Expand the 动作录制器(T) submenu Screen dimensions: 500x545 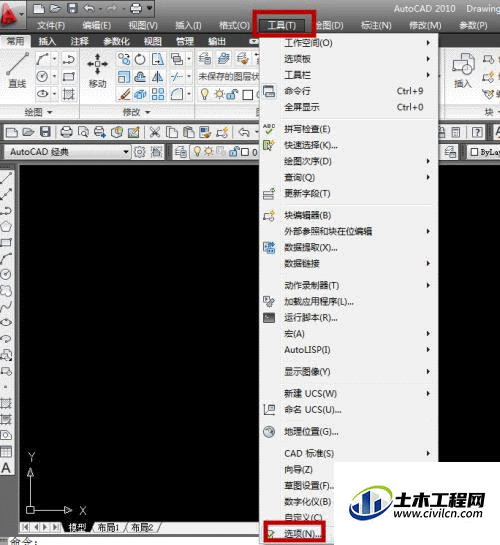click(349, 285)
